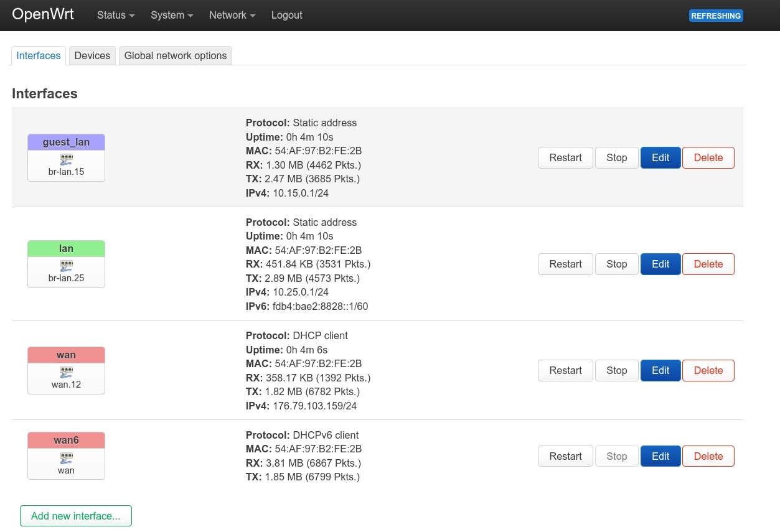780x532 pixels.
Task: Delete the wan6 interface
Action: pyautogui.click(x=708, y=456)
